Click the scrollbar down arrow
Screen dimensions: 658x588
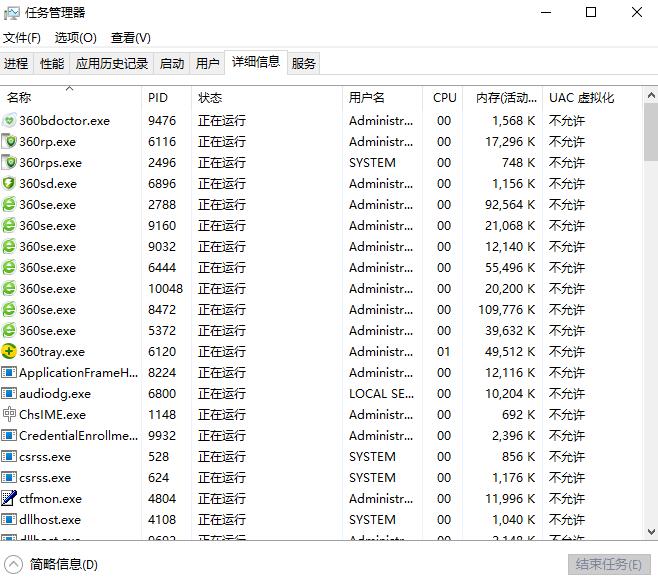pyautogui.click(x=651, y=532)
